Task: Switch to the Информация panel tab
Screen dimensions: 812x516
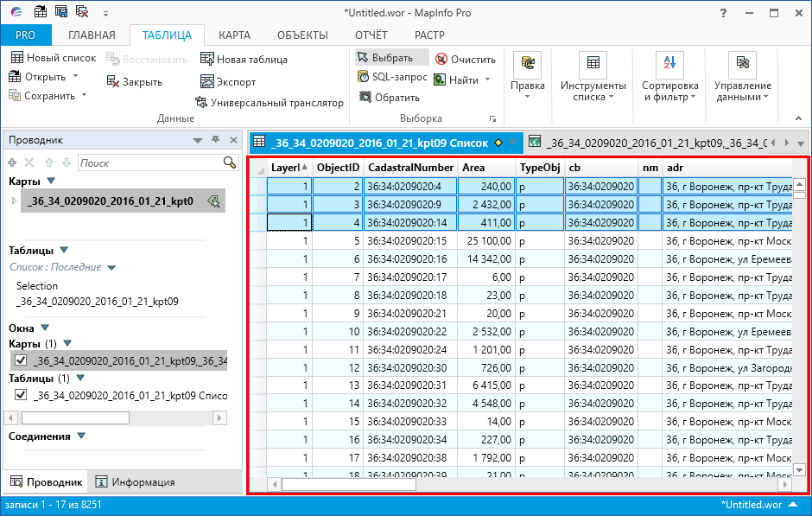Action: click(x=135, y=482)
